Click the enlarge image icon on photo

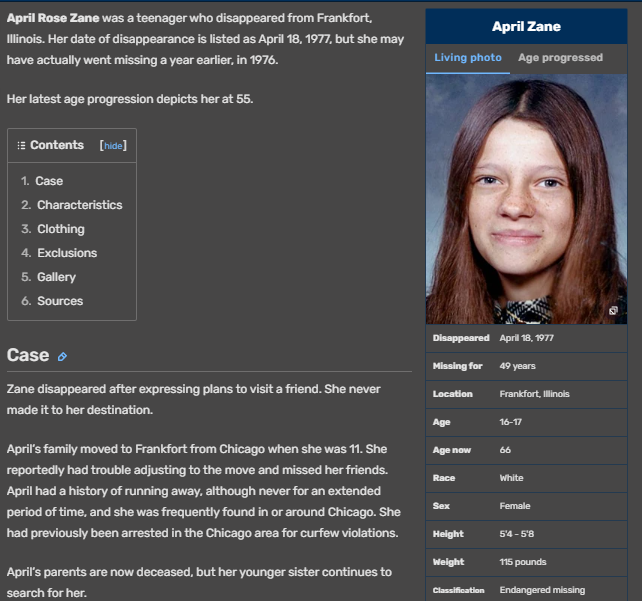(613, 311)
